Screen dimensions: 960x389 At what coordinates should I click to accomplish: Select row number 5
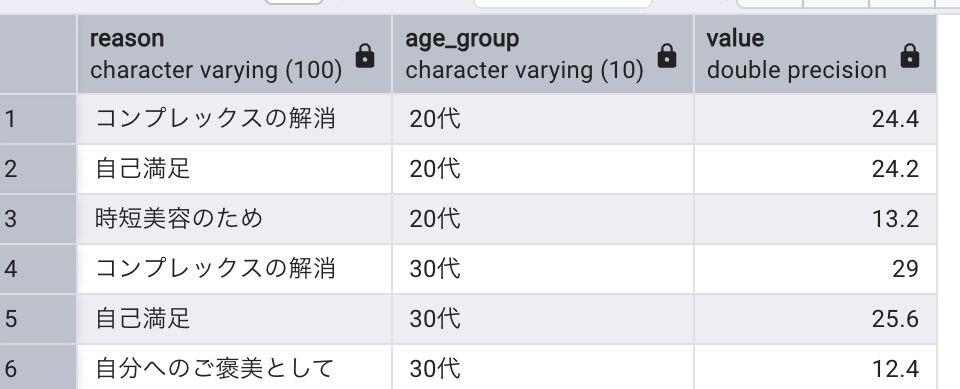coord(38,319)
